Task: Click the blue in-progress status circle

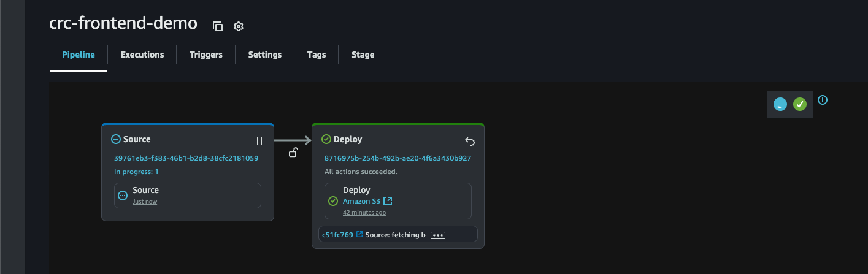Action: [780, 104]
